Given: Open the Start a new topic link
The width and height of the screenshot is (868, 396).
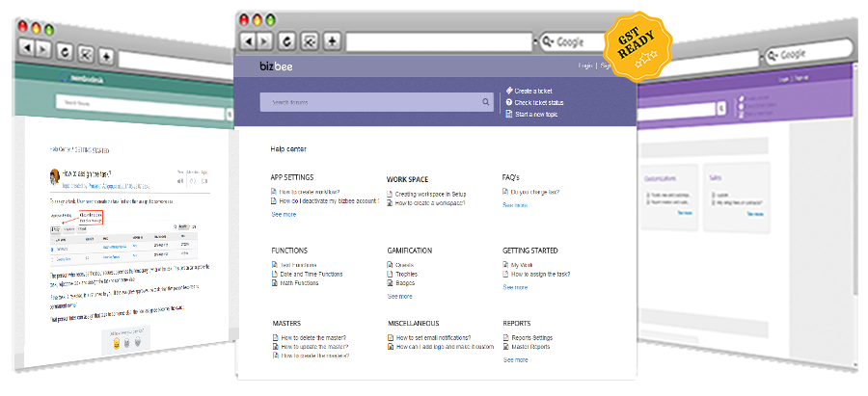Looking at the screenshot, I should coord(536,115).
